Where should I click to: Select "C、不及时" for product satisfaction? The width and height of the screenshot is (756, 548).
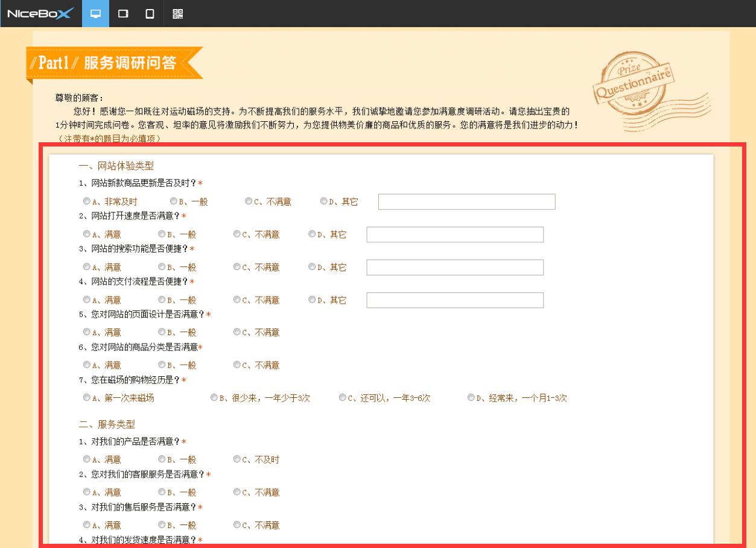click(237, 459)
